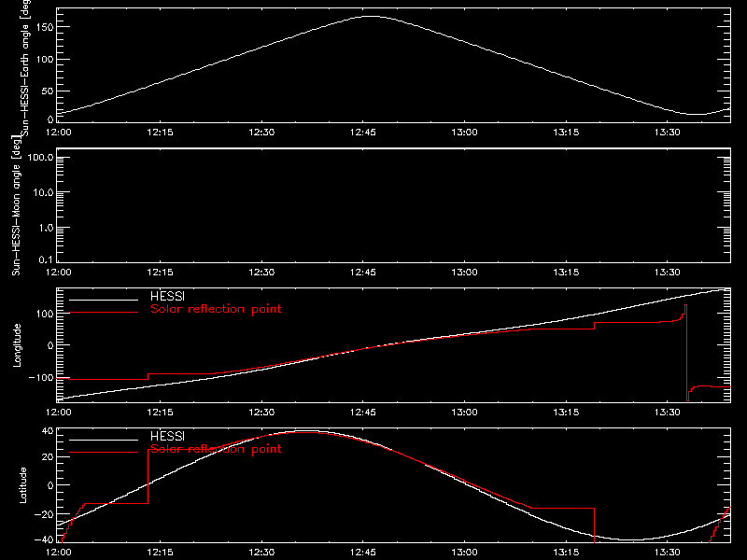Select HESSI legend text in Latitude plot
Screen dimensions: 747x560
coord(167,436)
